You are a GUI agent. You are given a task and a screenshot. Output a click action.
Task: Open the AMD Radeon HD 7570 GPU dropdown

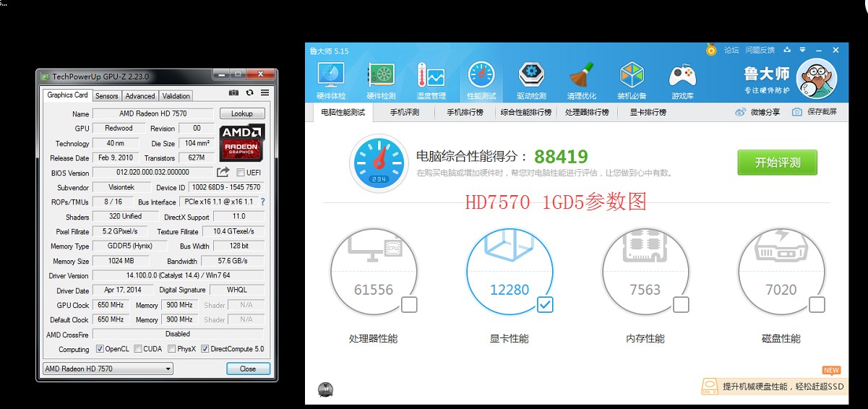[108, 369]
